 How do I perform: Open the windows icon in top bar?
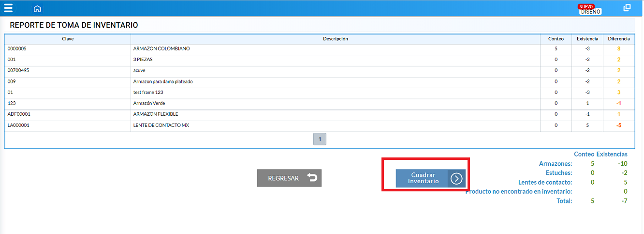pyautogui.click(x=627, y=8)
